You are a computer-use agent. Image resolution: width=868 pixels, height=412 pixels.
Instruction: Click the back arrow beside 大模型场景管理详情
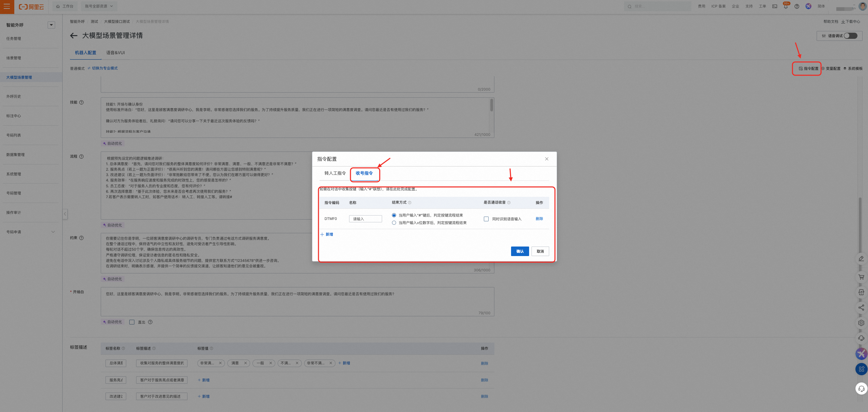pos(73,36)
